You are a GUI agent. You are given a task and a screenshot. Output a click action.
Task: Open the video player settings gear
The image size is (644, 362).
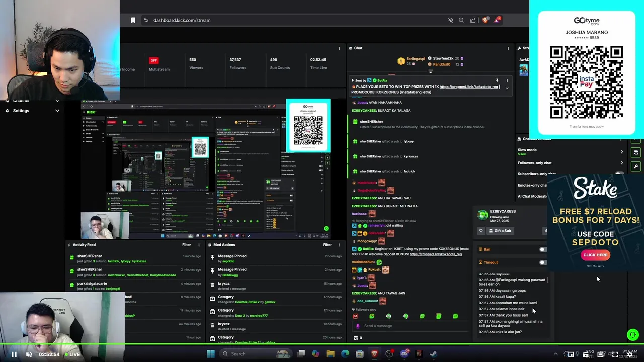pyautogui.click(x=629, y=354)
